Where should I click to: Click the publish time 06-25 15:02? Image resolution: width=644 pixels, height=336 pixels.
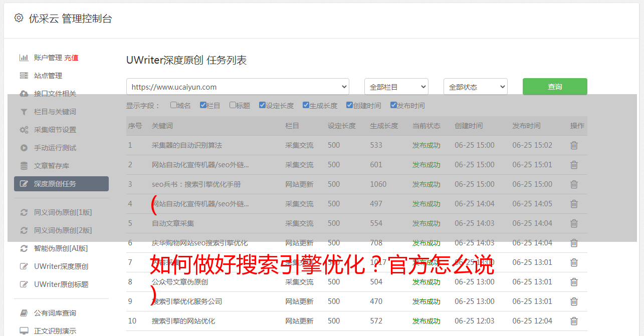pyautogui.click(x=532, y=145)
